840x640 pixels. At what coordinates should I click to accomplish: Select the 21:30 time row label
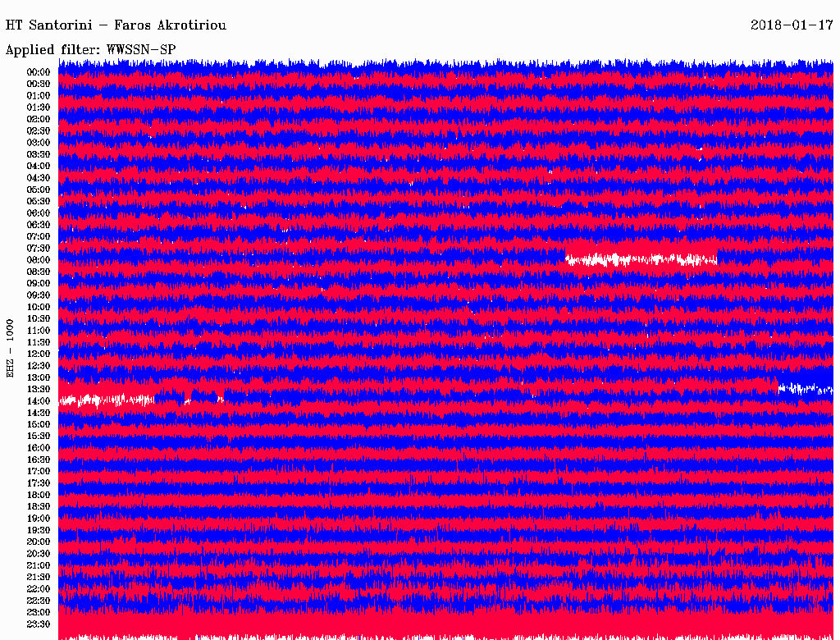click(39, 578)
